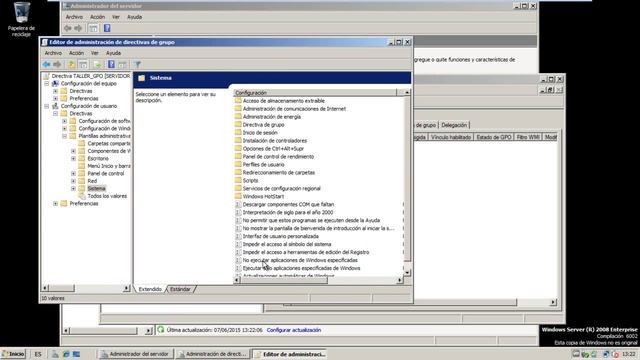Click the Show/Hide action pane icon in editor toolbar
The width and height of the screenshot is (640, 360).
coord(122,64)
